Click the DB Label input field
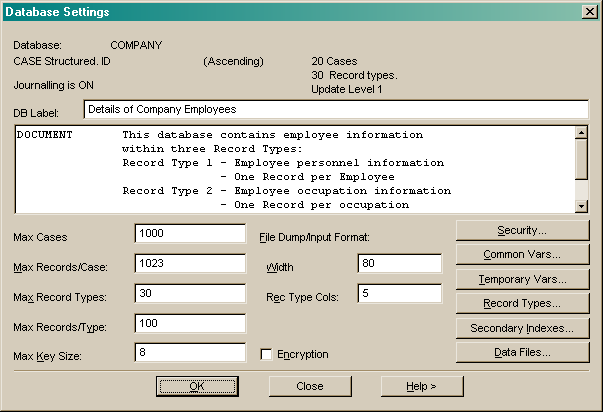This screenshot has width=603, height=412. [x=336, y=110]
